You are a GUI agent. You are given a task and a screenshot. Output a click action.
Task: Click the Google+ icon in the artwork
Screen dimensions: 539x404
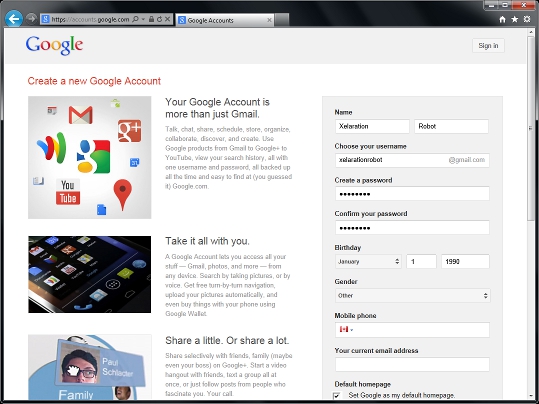coord(130,131)
